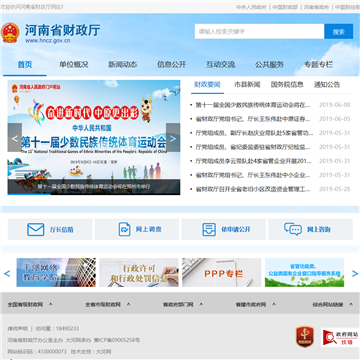360x360 pixels.
Task: Expand 全国省级财政网 link list
Action: (x=30, y=304)
